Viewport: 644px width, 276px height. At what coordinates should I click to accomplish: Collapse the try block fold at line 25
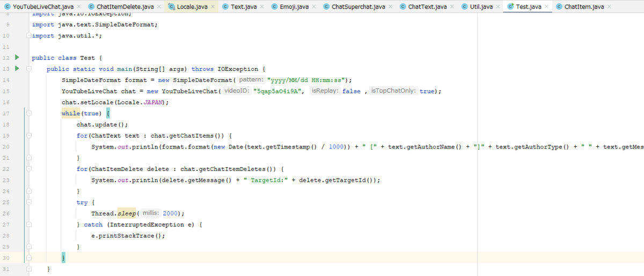pos(28,203)
